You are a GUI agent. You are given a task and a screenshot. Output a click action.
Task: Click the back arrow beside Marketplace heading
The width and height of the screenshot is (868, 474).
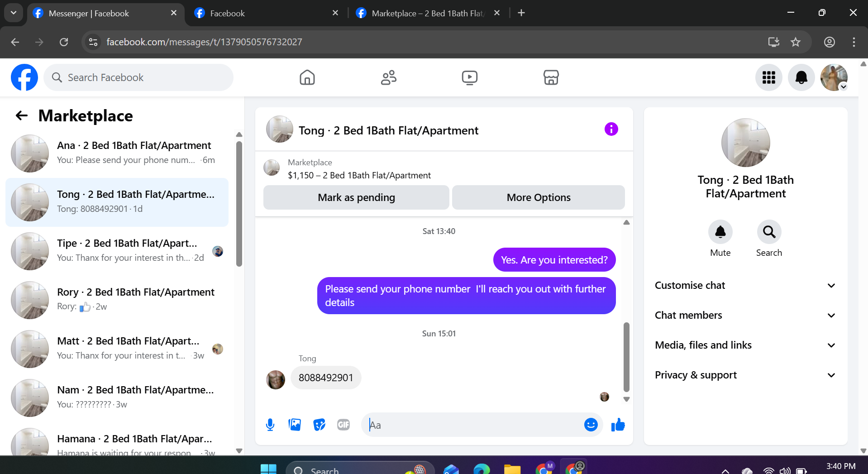click(x=22, y=116)
